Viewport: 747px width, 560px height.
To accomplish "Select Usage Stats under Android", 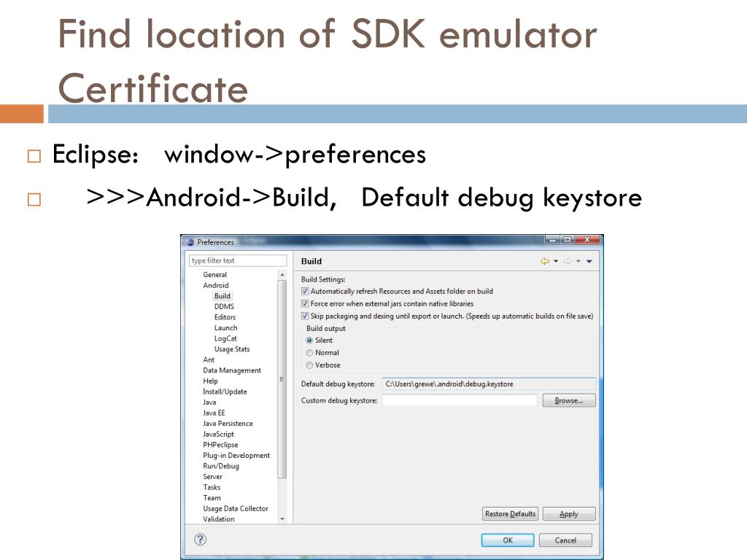I will 232,349.
